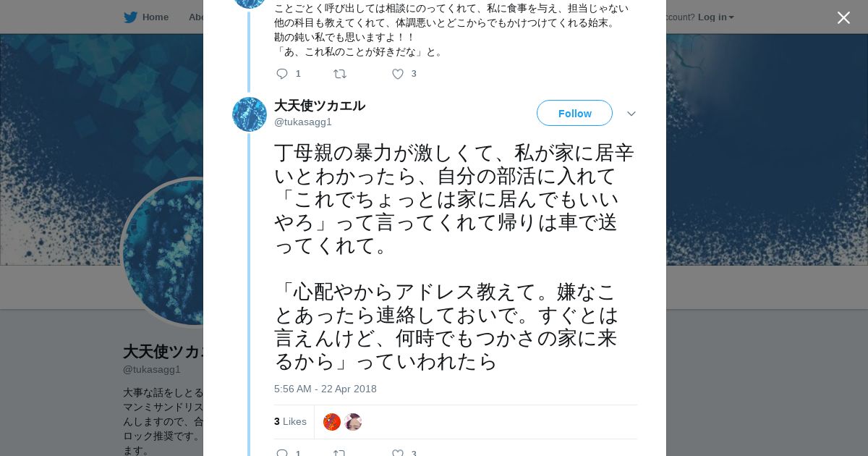Follow the user 大天使ツカエル
Image resolution: width=868 pixels, height=456 pixels.
click(x=574, y=114)
